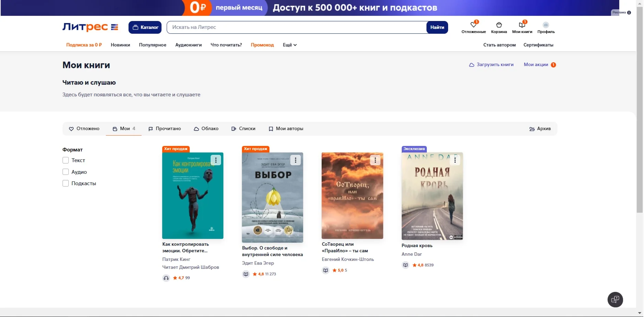
Task: Click the page vertical scrollbar
Action: point(640,110)
